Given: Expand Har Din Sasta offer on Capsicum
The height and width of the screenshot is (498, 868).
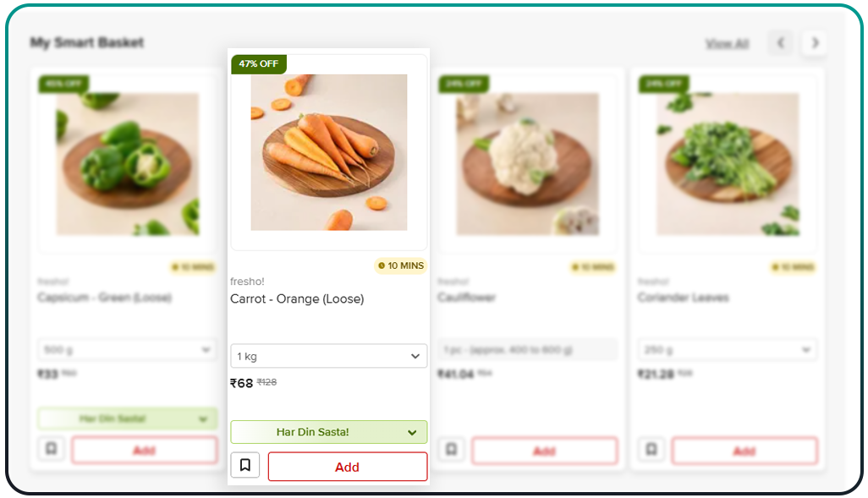Looking at the screenshot, I should [127, 419].
